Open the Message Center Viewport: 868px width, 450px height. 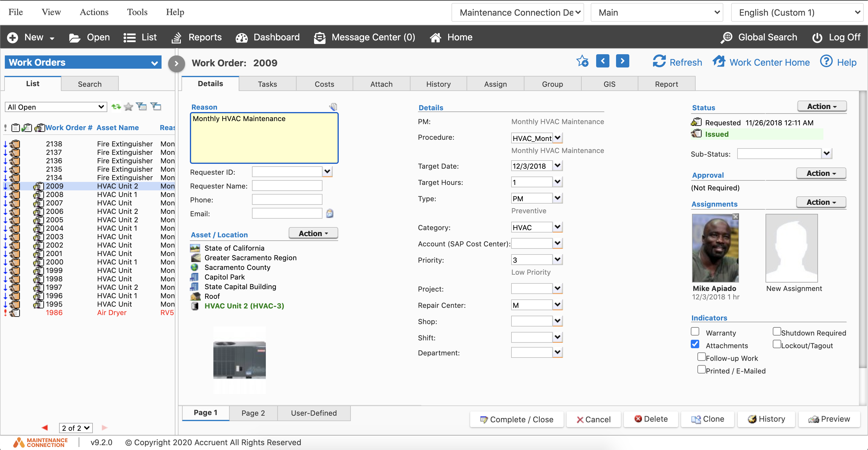point(364,37)
